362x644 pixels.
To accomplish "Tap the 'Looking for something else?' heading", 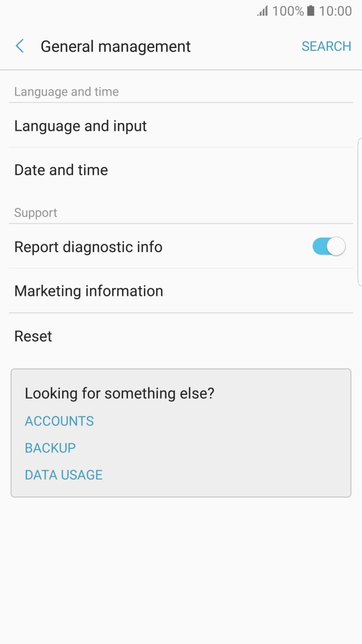I will 120,393.
